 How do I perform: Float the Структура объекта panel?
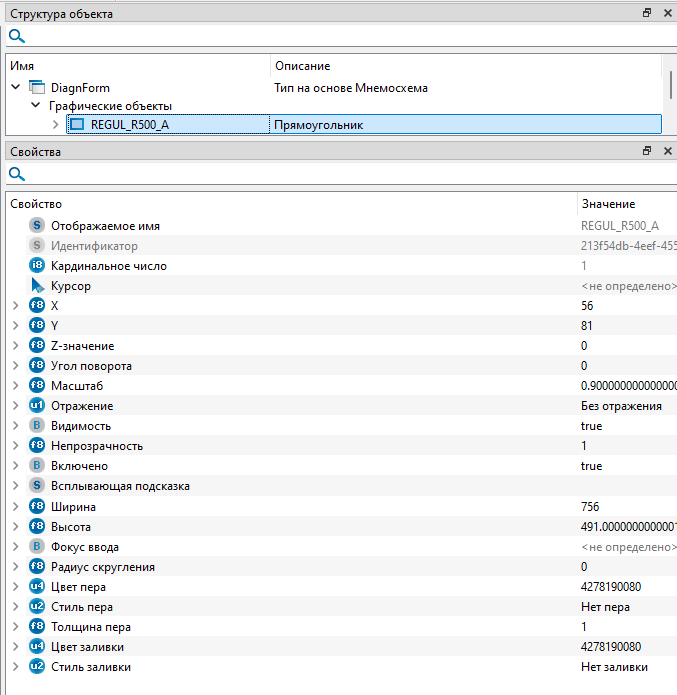(x=646, y=13)
